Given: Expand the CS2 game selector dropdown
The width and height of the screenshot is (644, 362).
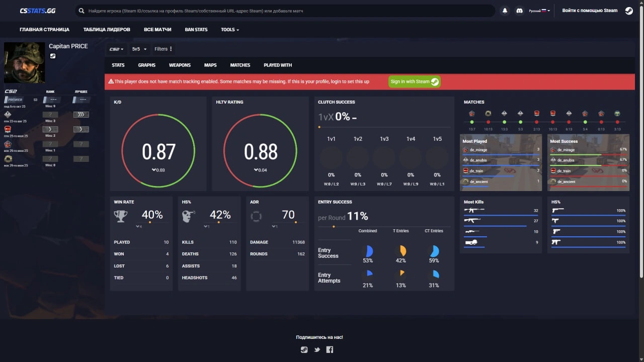Looking at the screenshot, I should coord(116,49).
